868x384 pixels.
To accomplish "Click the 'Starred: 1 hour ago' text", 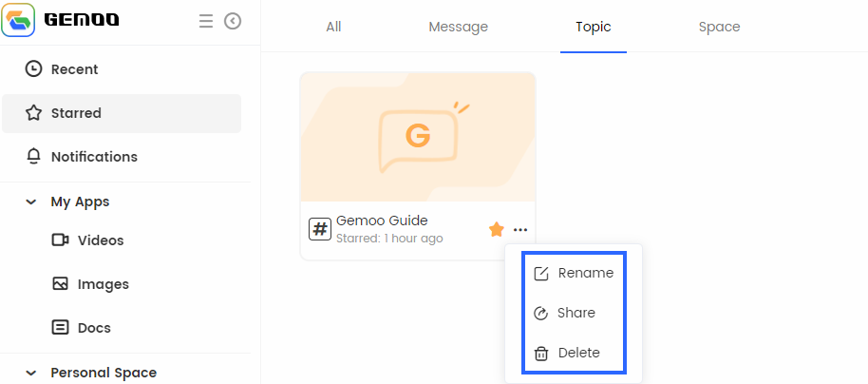I will (389, 239).
